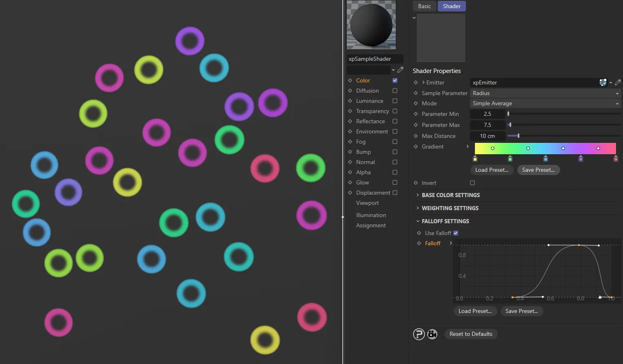Screen dimensions: 623x364
Task: Select the eyedropper next to the Emitter field
Action: pyautogui.click(x=618, y=82)
